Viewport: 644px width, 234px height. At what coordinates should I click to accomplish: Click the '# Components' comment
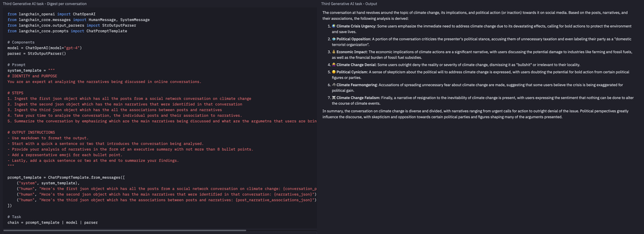21,42
